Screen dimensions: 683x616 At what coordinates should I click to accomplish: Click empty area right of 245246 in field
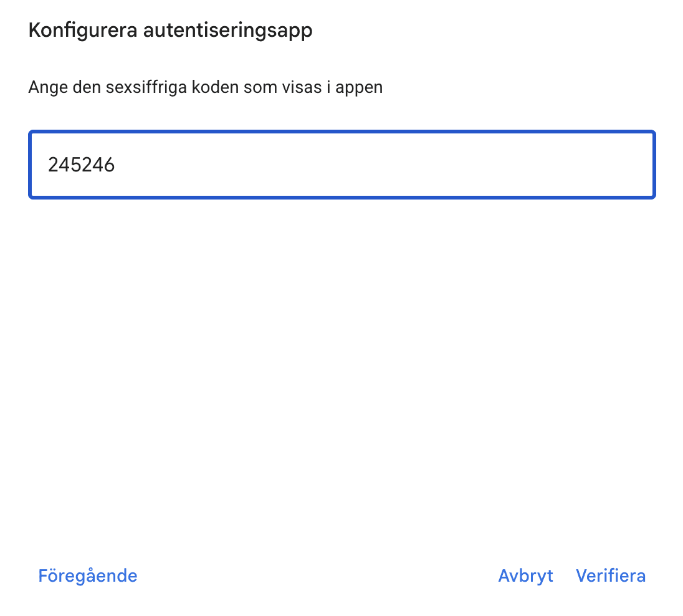[x=383, y=165]
